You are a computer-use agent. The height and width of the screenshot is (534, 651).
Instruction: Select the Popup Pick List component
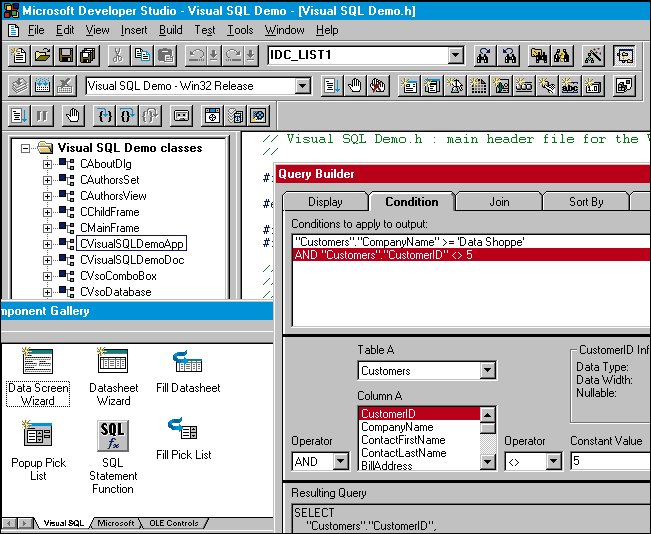click(38, 450)
